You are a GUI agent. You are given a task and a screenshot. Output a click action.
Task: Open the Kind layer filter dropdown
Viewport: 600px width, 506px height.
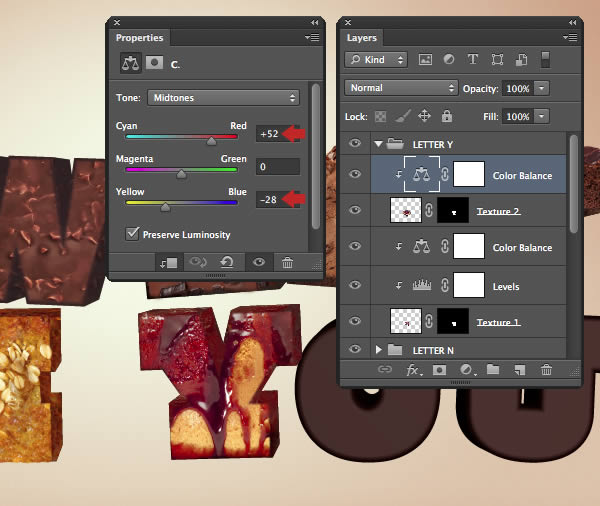click(376, 60)
